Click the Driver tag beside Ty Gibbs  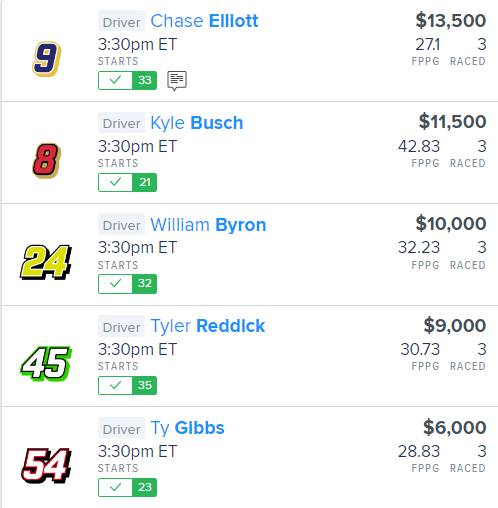pyautogui.click(x=121, y=428)
